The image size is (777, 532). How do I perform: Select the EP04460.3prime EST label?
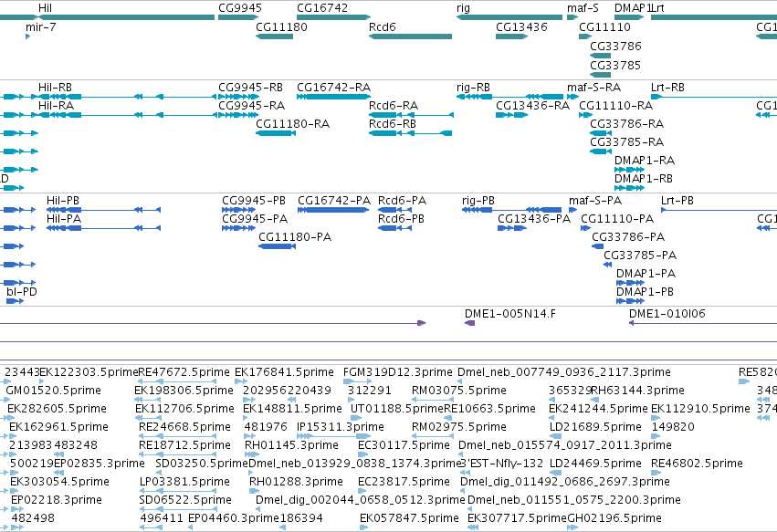point(234,518)
